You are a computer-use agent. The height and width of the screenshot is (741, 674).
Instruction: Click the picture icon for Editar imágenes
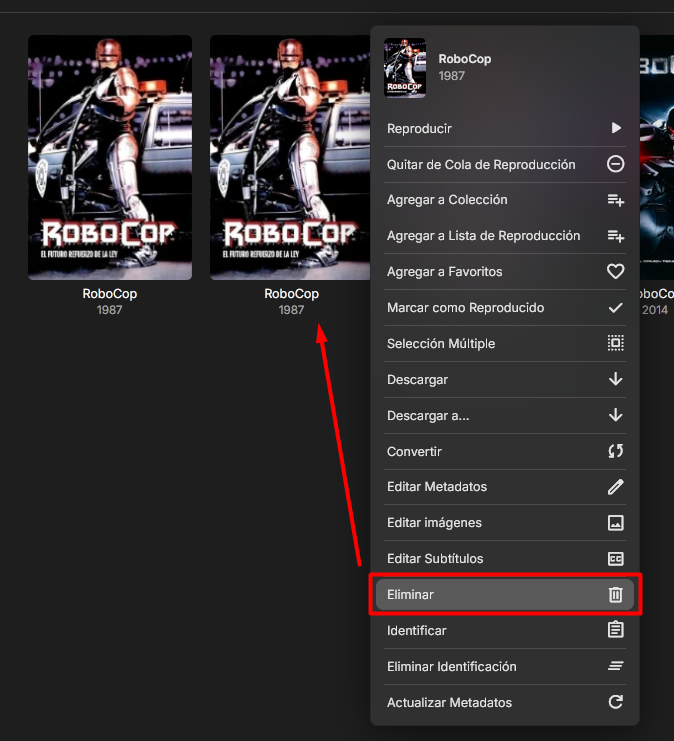click(x=615, y=523)
